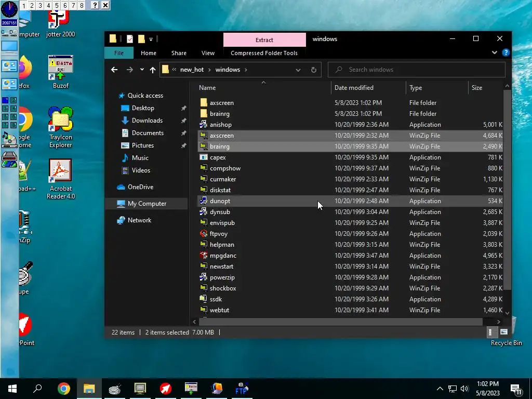Open the Home ribbon tab

click(149, 53)
